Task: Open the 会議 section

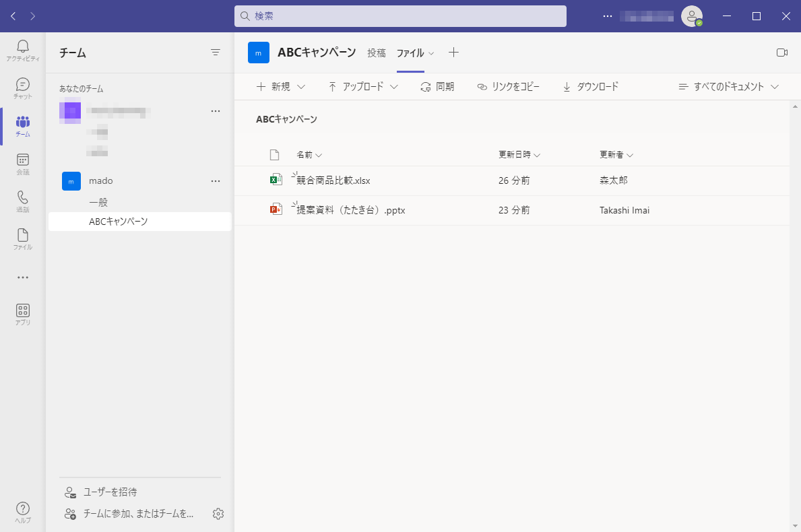Action: (22, 164)
